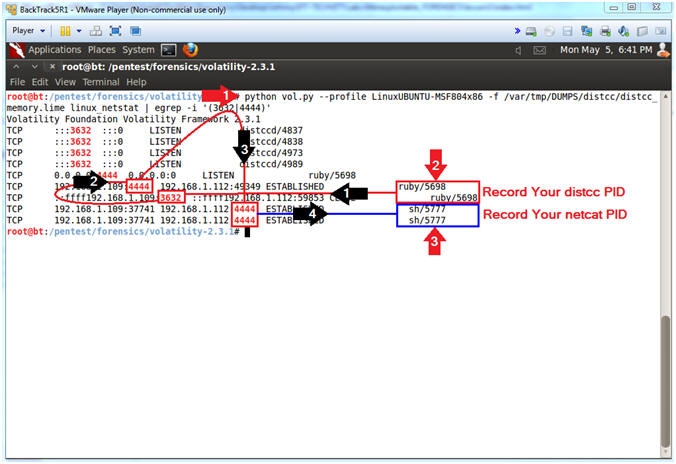
Task: Click port 3632 in the distccd/4989 row
Action: point(81,164)
